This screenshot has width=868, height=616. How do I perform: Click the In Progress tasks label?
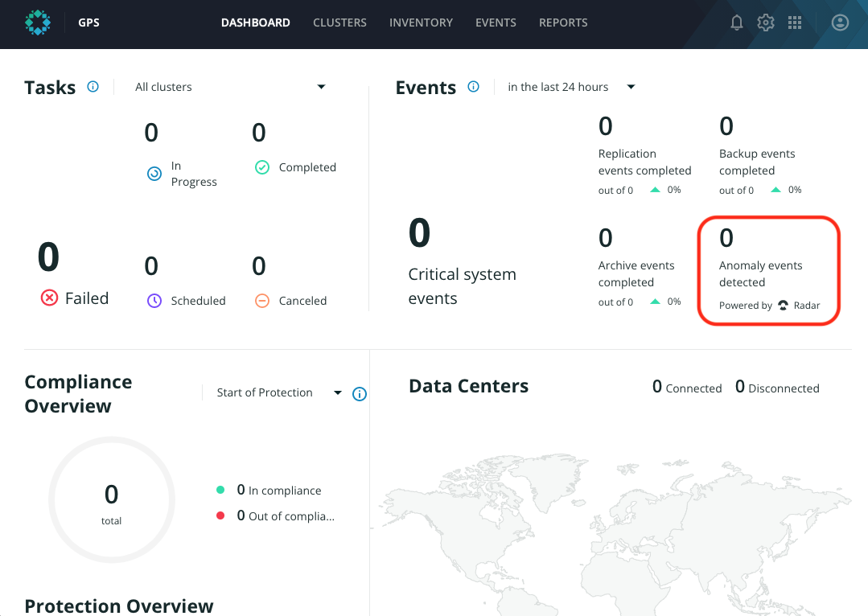(194, 174)
